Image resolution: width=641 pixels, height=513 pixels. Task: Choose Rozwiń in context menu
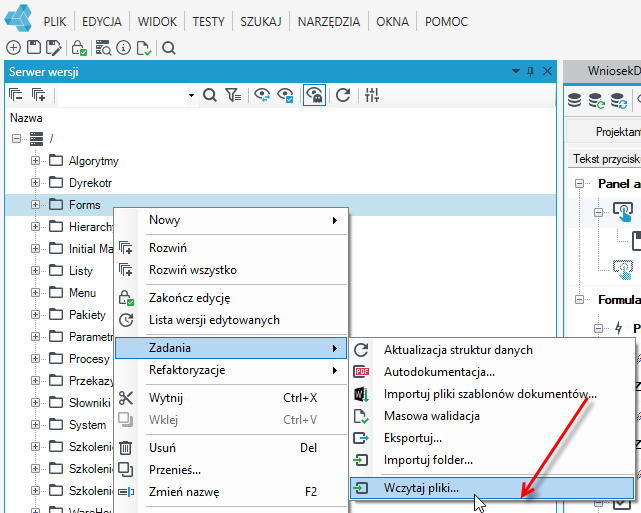pos(231,248)
